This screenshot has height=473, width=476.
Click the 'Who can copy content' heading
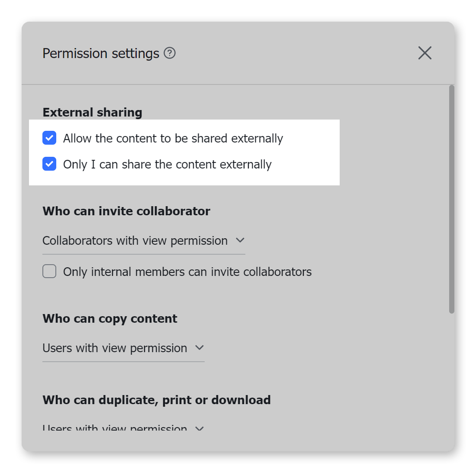[110, 319]
